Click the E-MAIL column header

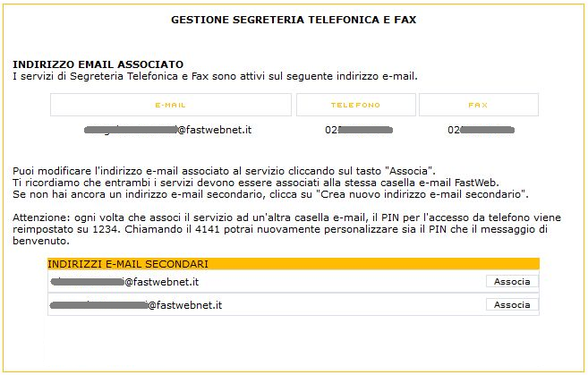pos(170,105)
